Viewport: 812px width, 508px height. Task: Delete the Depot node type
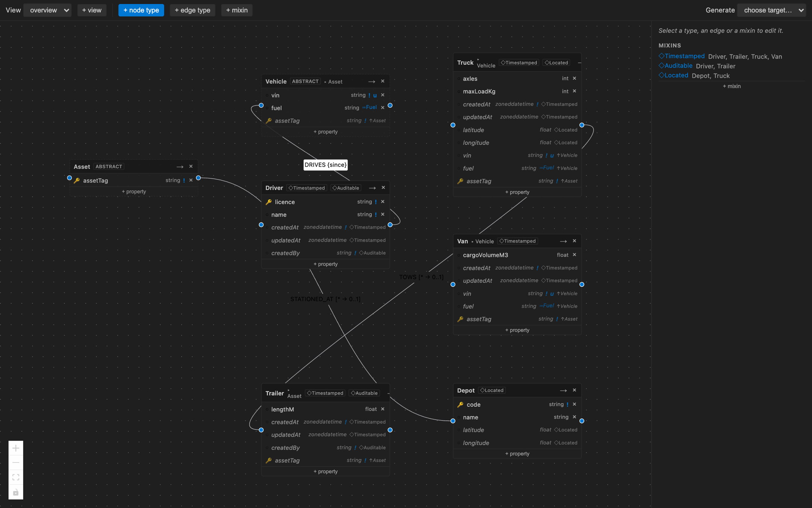tap(574, 390)
